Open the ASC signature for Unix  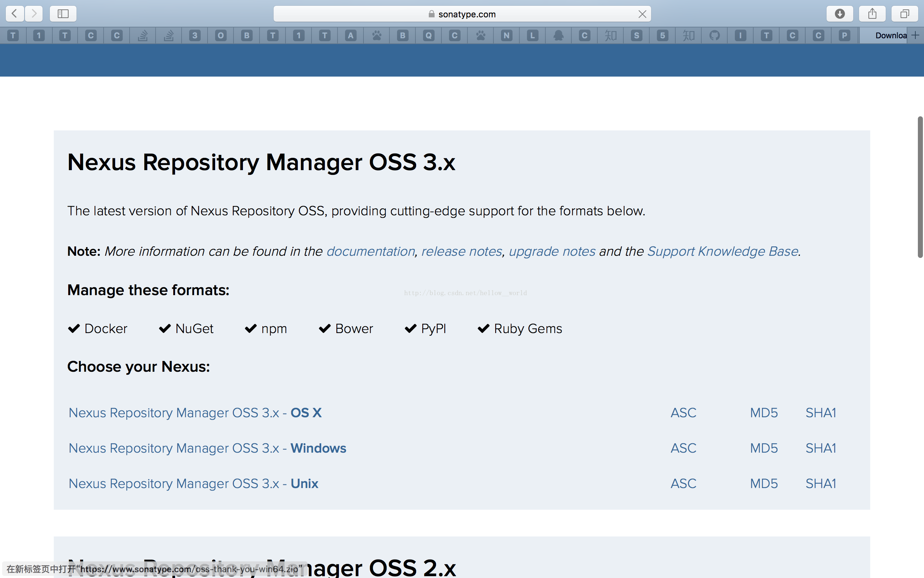(x=684, y=484)
